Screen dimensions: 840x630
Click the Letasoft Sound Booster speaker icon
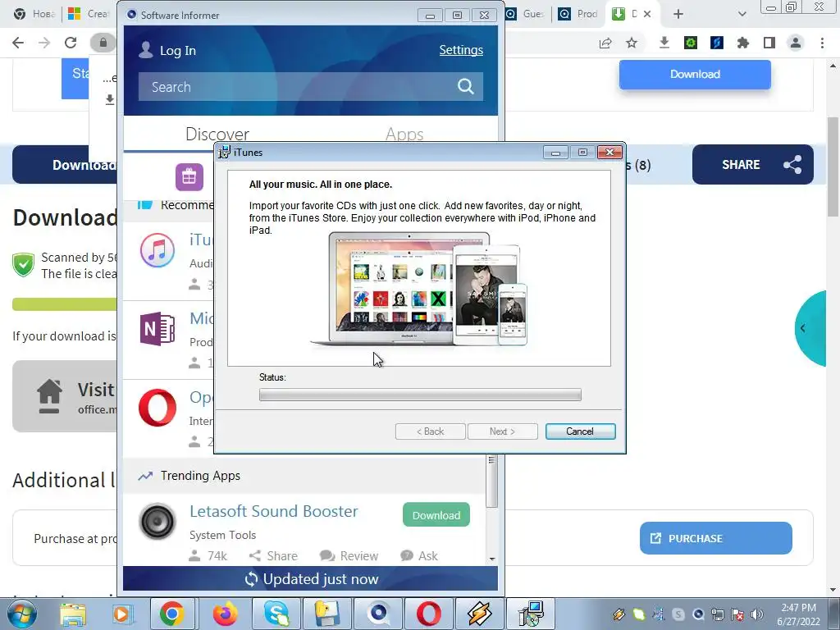pos(157,521)
